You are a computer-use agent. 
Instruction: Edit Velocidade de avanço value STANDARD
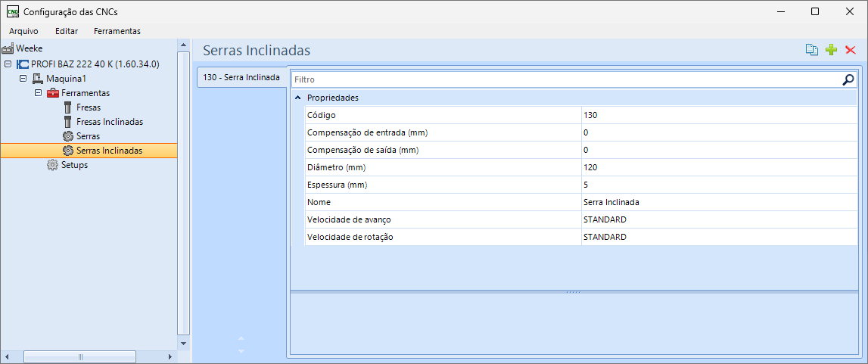coord(719,219)
